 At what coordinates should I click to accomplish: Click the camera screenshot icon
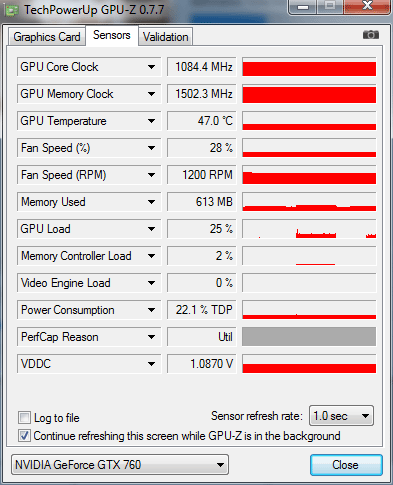pos(371,35)
